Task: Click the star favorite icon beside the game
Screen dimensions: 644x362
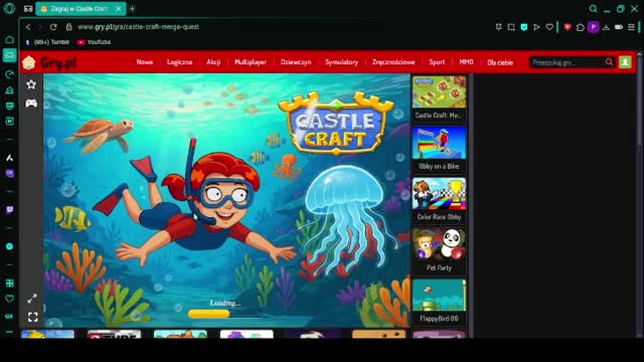Action: 31,84
